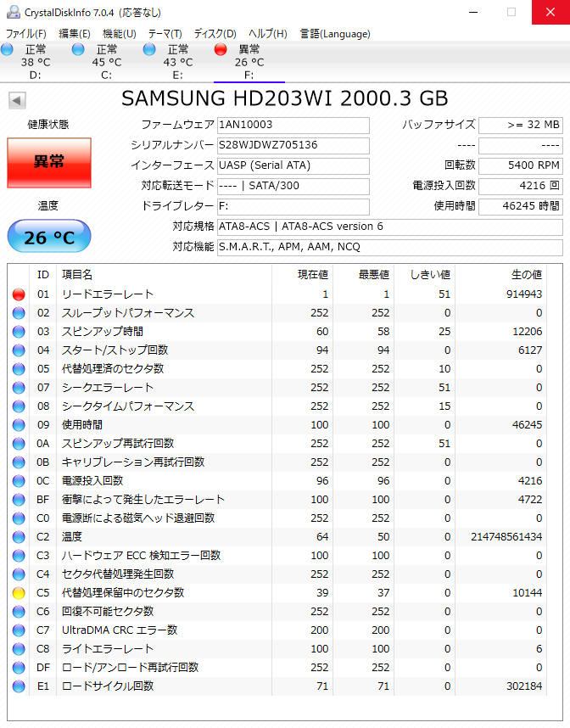This screenshot has width=570, height=728.
Task: Click the 最悪値 column header
Action: point(363,275)
